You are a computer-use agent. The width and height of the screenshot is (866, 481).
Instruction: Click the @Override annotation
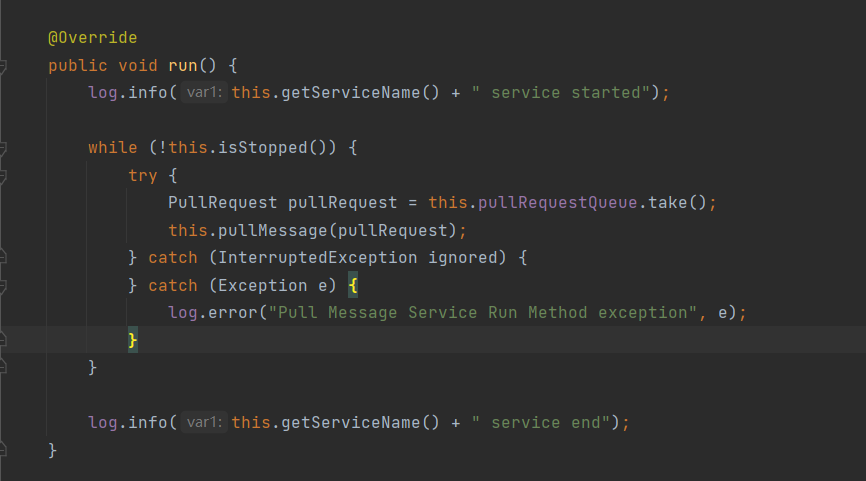point(92,38)
